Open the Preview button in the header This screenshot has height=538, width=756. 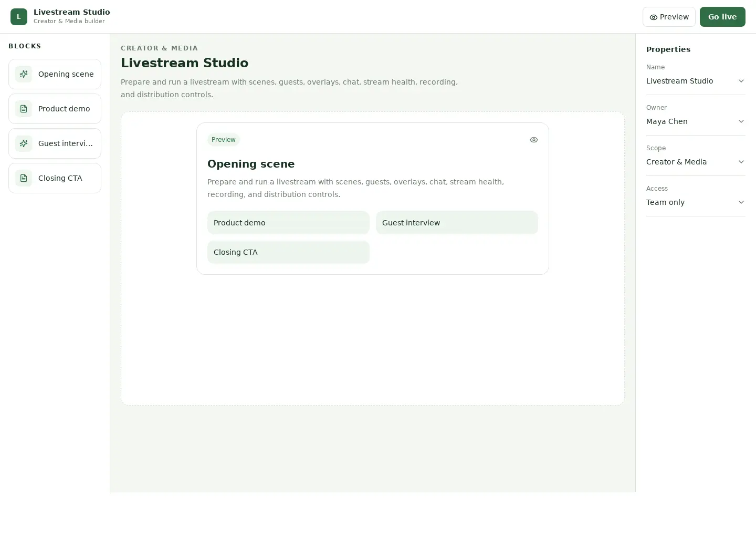tap(669, 17)
